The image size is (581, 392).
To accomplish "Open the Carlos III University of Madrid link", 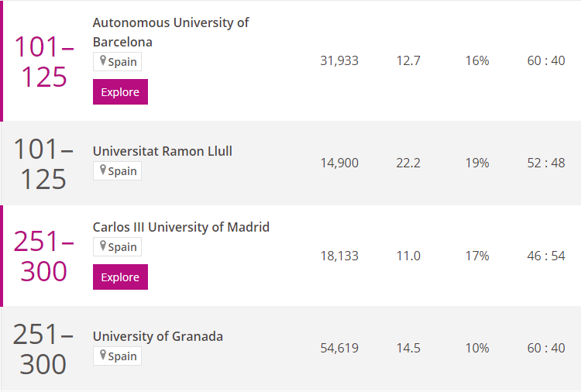I will [180, 227].
